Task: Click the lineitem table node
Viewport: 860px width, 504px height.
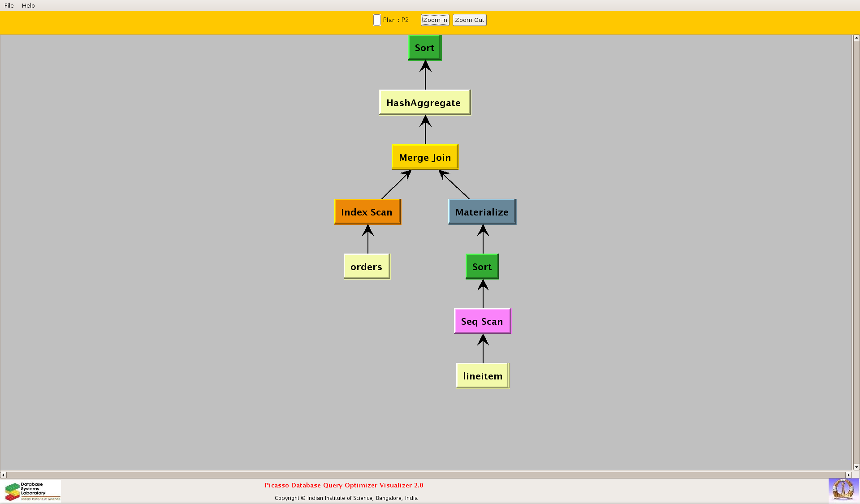Action: 482,376
